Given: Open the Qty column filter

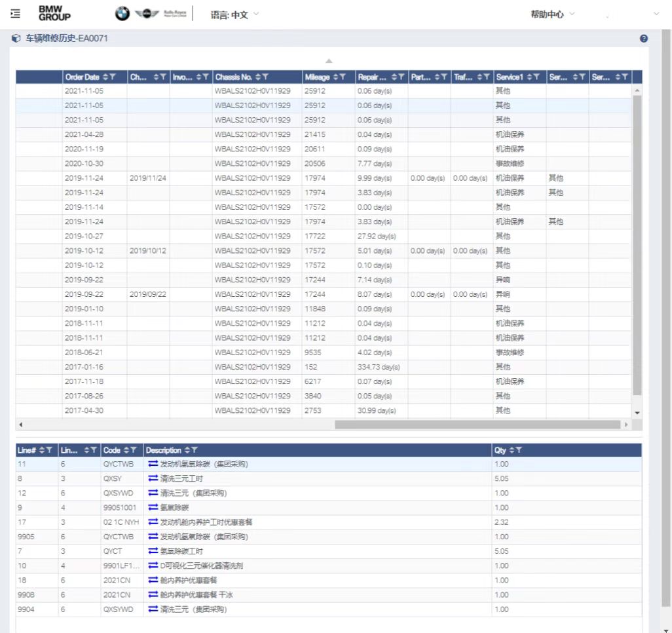Looking at the screenshot, I should click(519, 450).
